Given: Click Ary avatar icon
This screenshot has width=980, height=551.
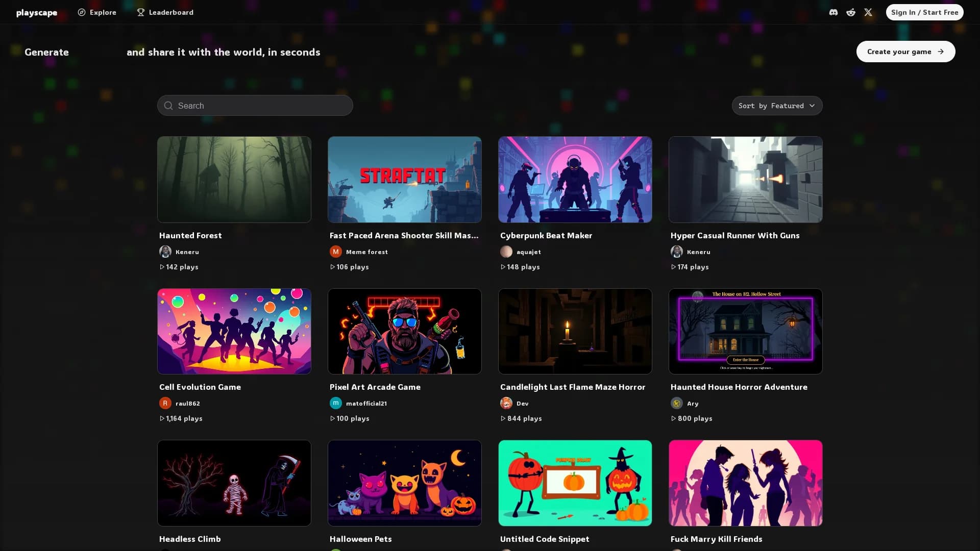Looking at the screenshot, I should [x=677, y=403].
